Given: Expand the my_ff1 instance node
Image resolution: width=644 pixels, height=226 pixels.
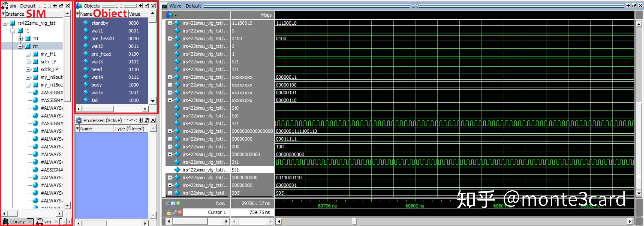Looking at the screenshot, I should point(28,54).
